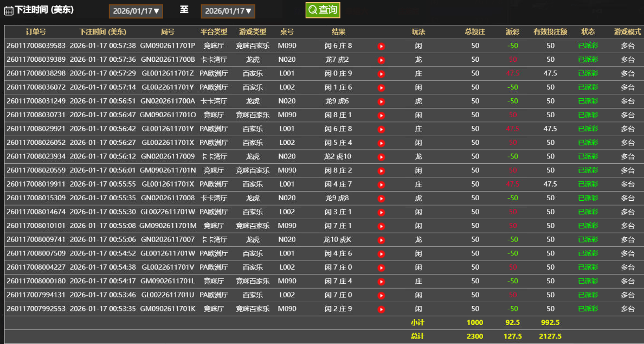Image resolution: width=644 pixels, height=344 pixels.
Task: Open the start date dropdown
Action: click(x=136, y=11)
